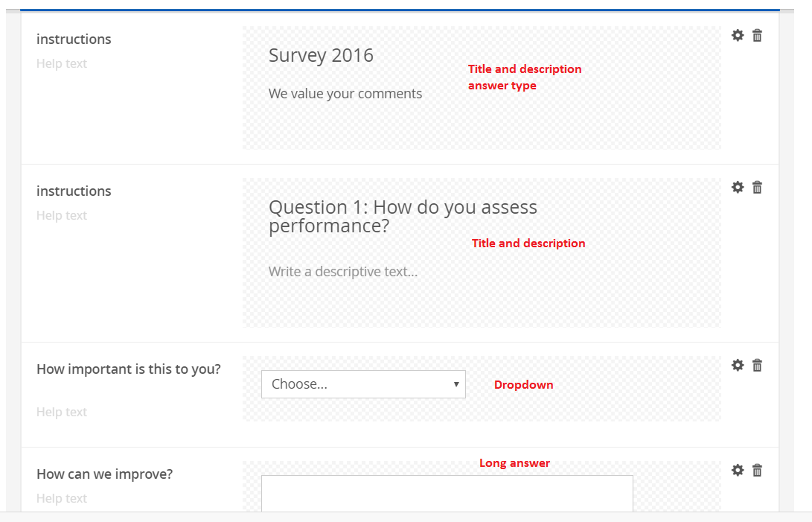Viewport: 812px width, 522px height.
Task: Delete the 'How important' dropdown question
Action: pos(757,365)
